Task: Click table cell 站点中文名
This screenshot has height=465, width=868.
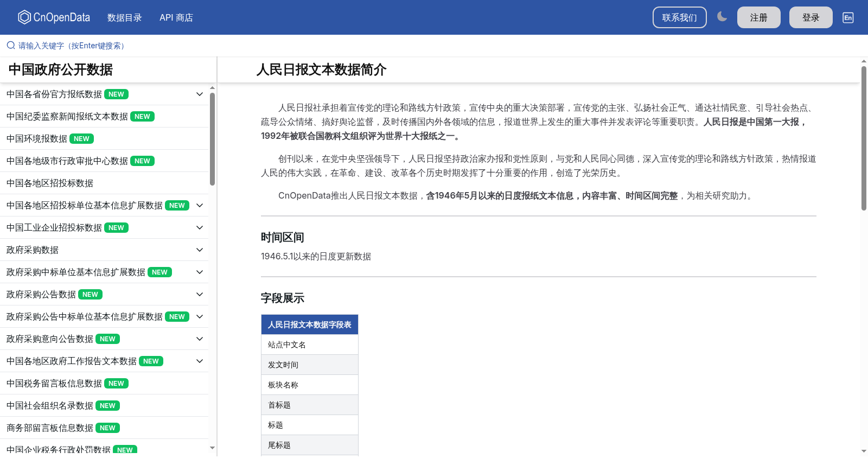Action: click(310, 345)
